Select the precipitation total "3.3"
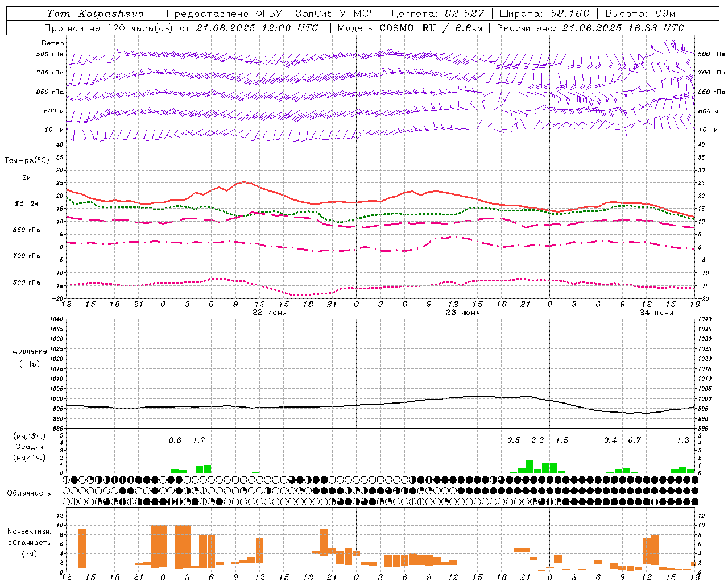The image size is (728, 582). (x=537, y=440)
